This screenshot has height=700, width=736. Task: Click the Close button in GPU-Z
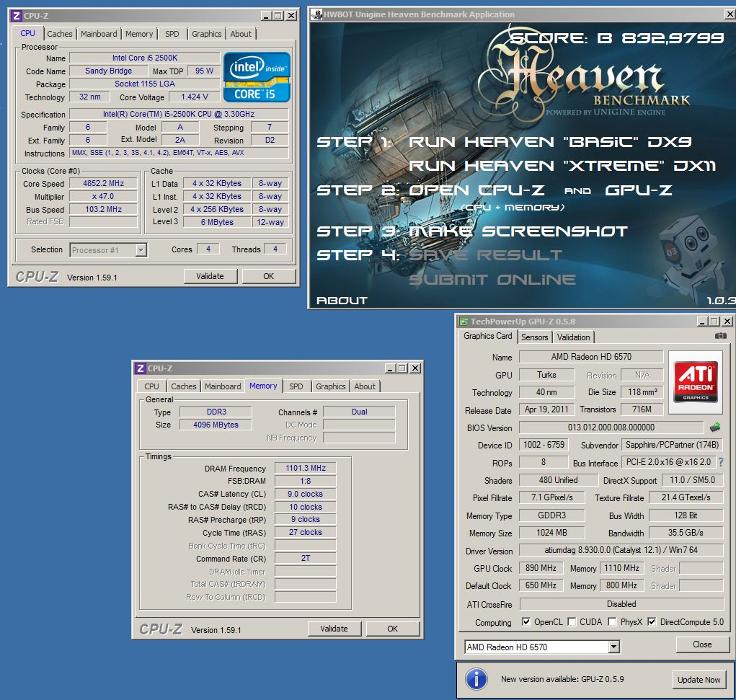click(x=702, y=644)
